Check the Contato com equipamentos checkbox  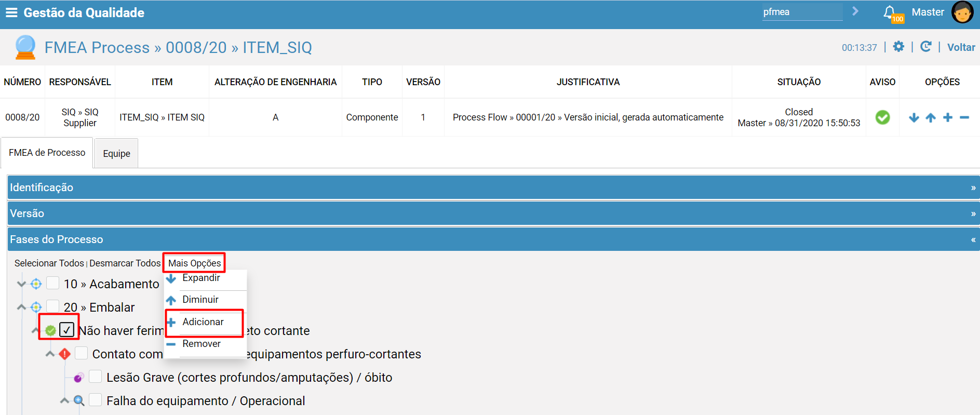(x=81, y=353)
